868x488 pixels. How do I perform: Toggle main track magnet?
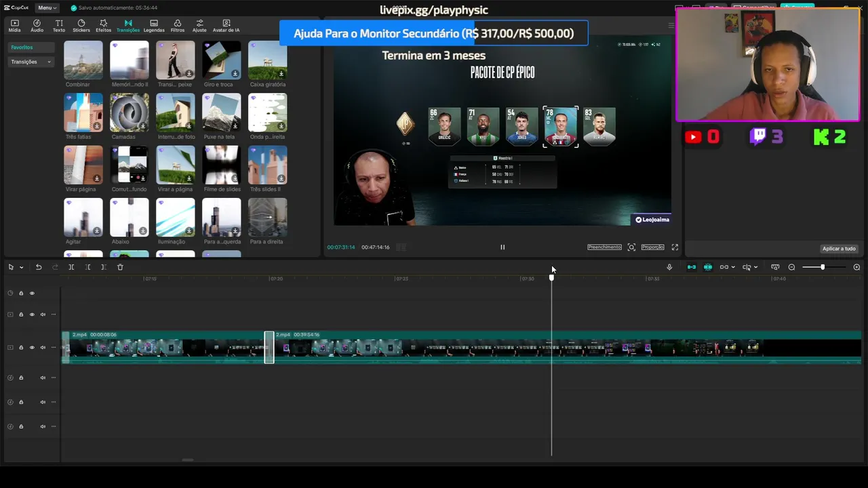point(691,267)
